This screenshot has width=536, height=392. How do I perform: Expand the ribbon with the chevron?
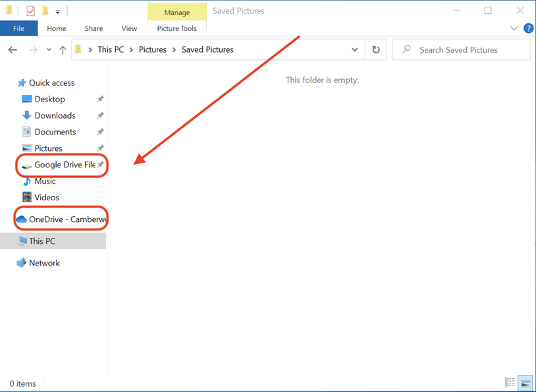pyautogui.click(x=514, y=28)
